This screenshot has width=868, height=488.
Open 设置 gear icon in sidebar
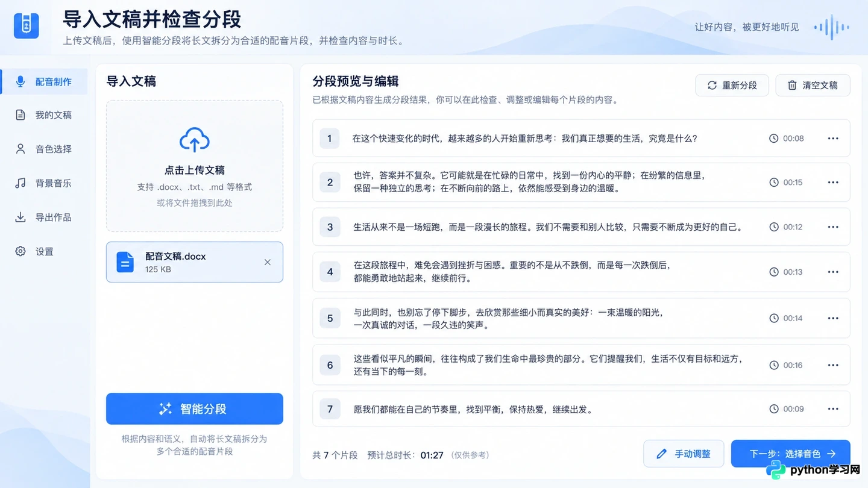coord(20,251)
